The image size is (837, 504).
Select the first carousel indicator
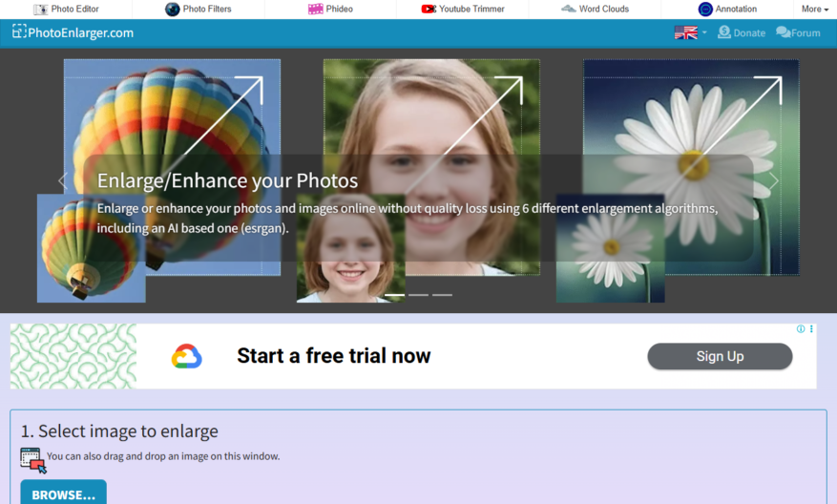(x=394, y=295)
